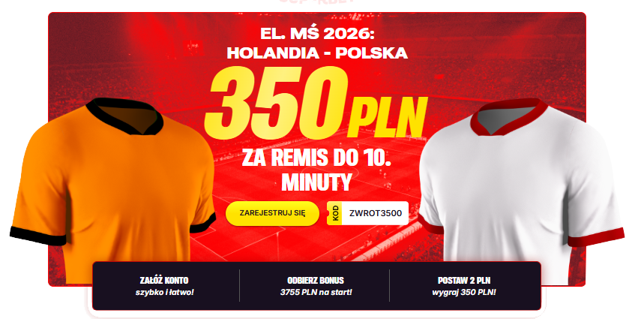644x319 pixels.
Task: Click the EL. MŚ 2026 heading
Action: pos(317,34)
